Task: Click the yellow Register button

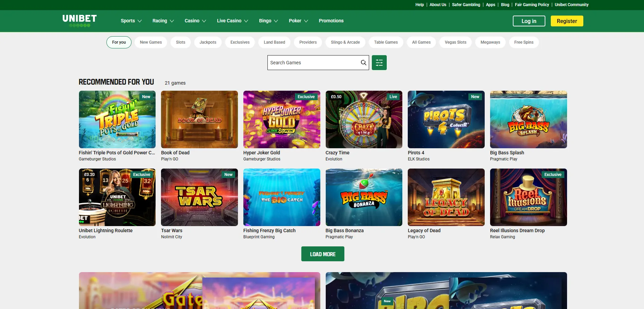Action: click(x=567, y=21)
